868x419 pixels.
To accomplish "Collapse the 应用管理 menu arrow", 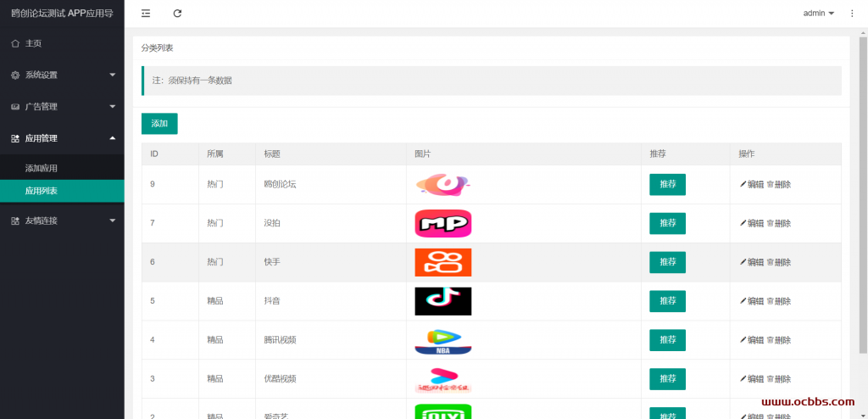I will pos(113,138).
